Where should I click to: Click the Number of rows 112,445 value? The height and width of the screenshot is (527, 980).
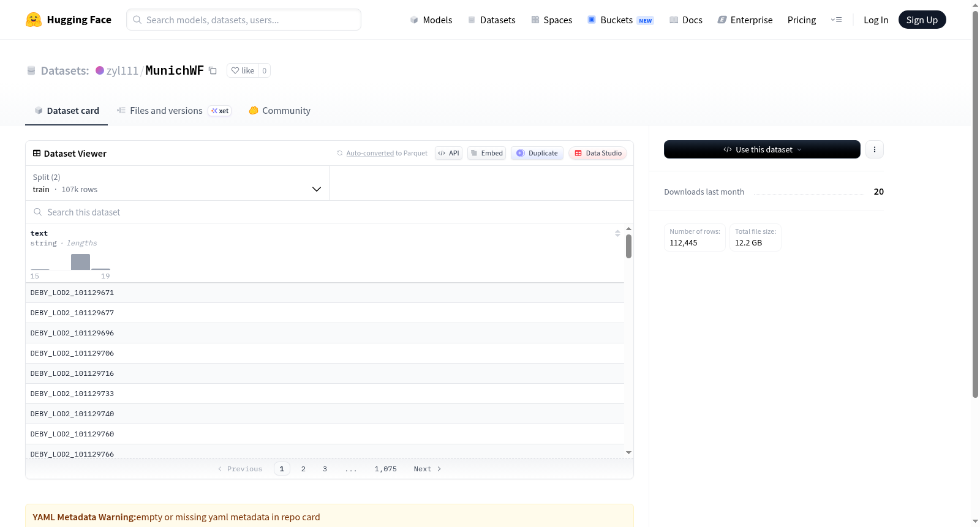(x=684, y=243)
